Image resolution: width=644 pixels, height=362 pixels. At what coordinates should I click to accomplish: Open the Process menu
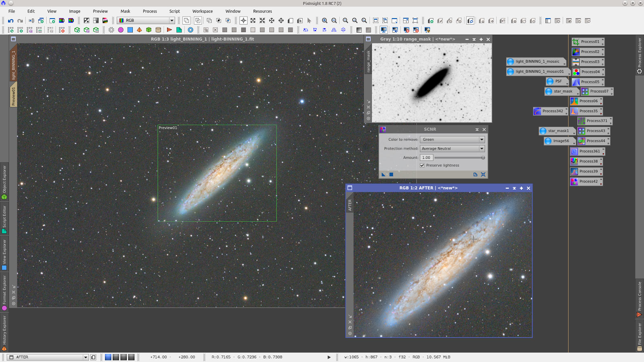click(x=150, y=11)
